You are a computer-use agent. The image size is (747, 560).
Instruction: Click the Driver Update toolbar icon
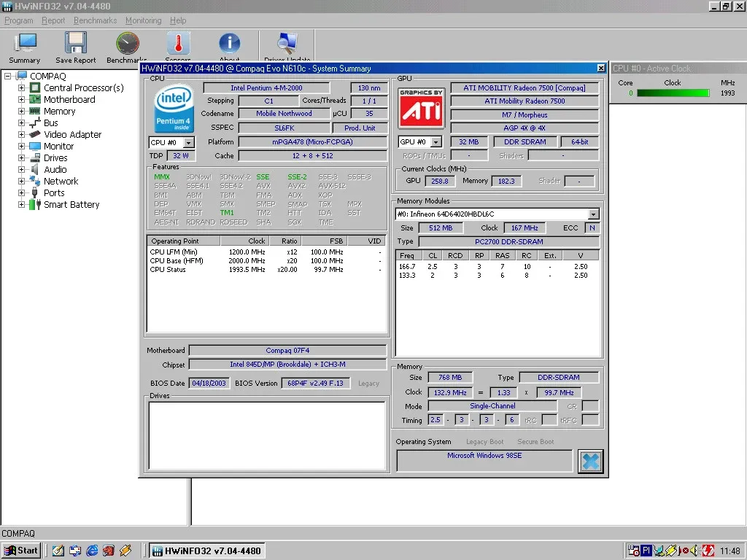coord(287,44)
